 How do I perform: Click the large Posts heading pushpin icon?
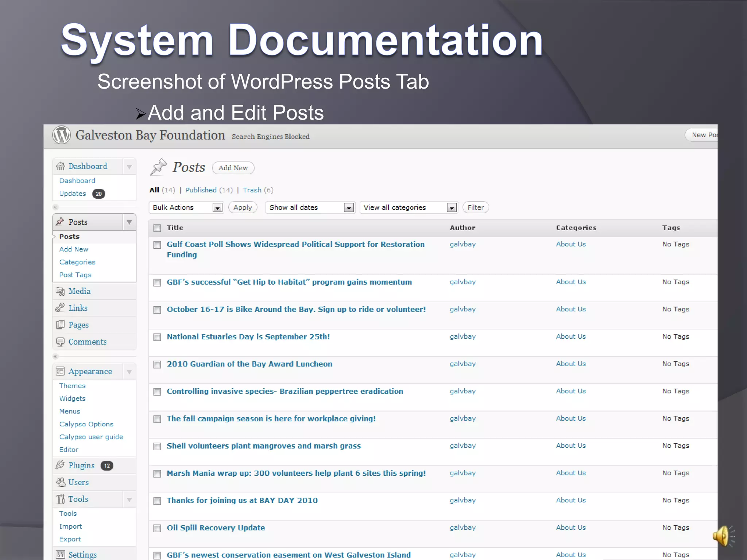[159, 167]
